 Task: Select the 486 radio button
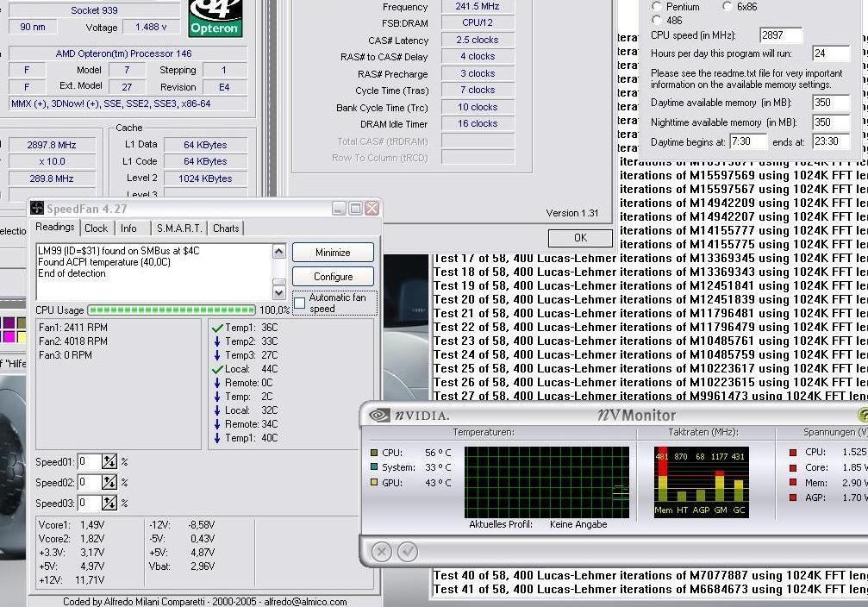click(657, 21)
